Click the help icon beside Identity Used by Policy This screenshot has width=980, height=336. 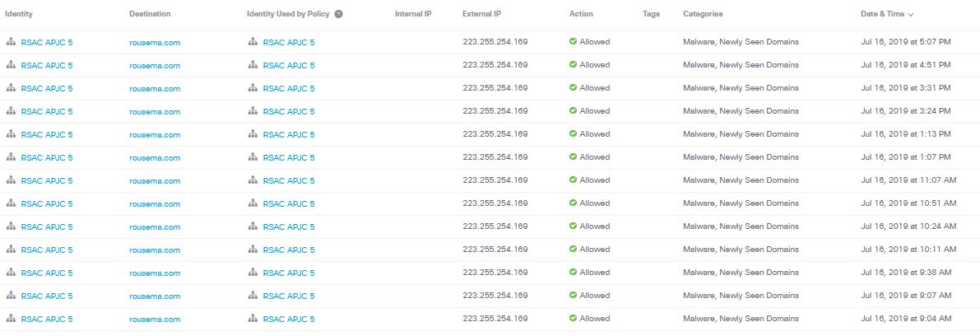coord(338,14)
